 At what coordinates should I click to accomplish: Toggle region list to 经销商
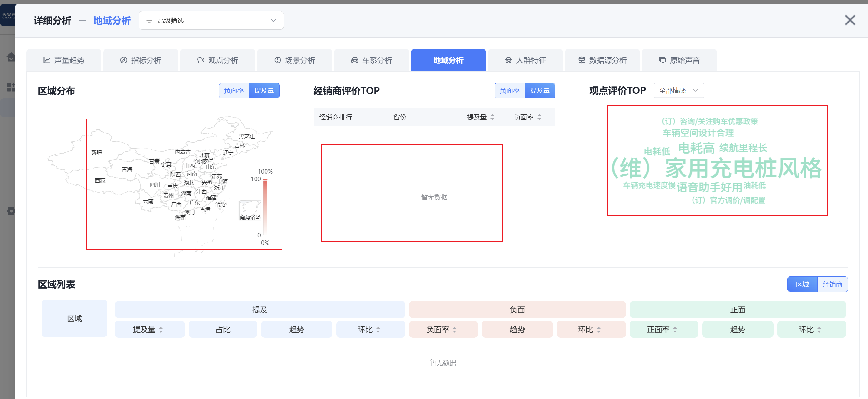pos(832,284)
